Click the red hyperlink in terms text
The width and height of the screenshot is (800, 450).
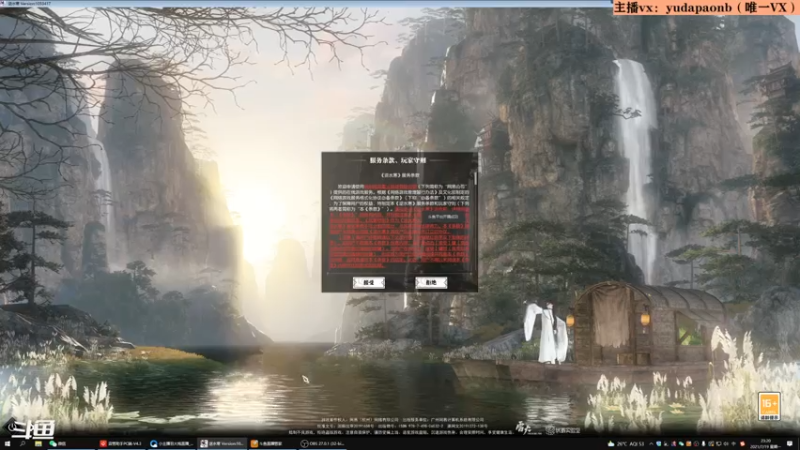click(391, 187)
